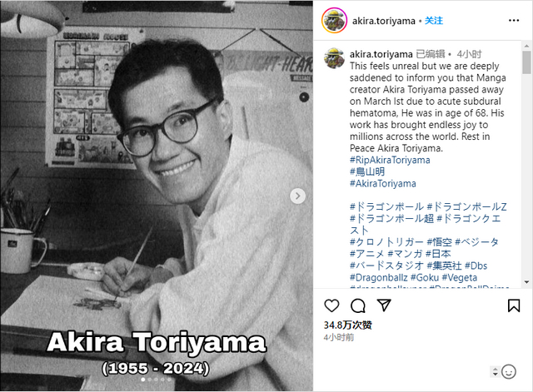
Task: Go to next photo with arrow
Action: [x=298, y=196]
